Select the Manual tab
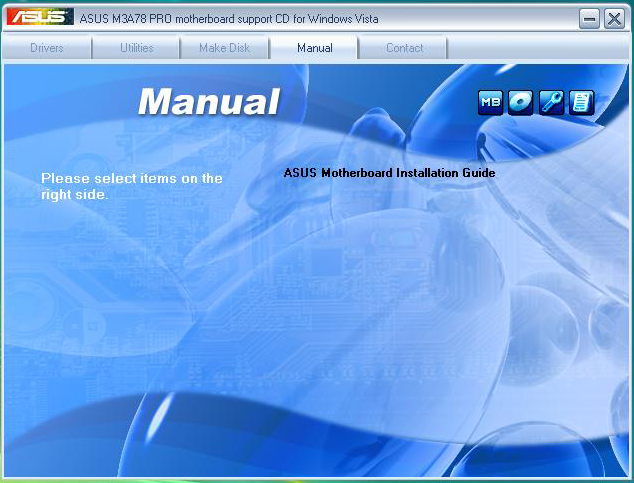 tap(315, 48)
